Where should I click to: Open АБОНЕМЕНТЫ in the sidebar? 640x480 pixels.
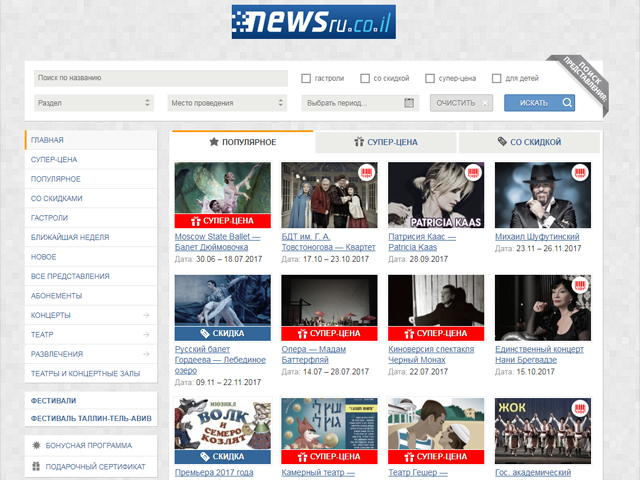[x=91, y=296]
